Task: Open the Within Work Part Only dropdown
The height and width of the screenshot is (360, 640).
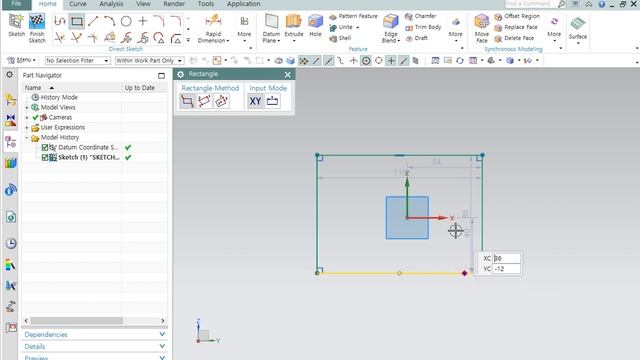Action: (150, 60)
